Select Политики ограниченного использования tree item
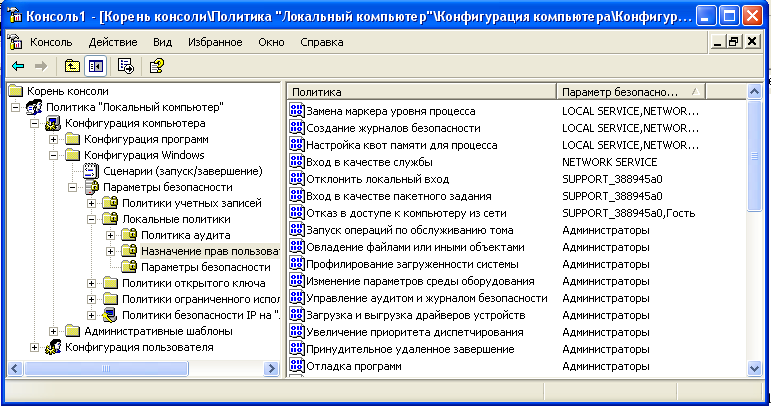This screenshot has width=771, height=406. 201,299
